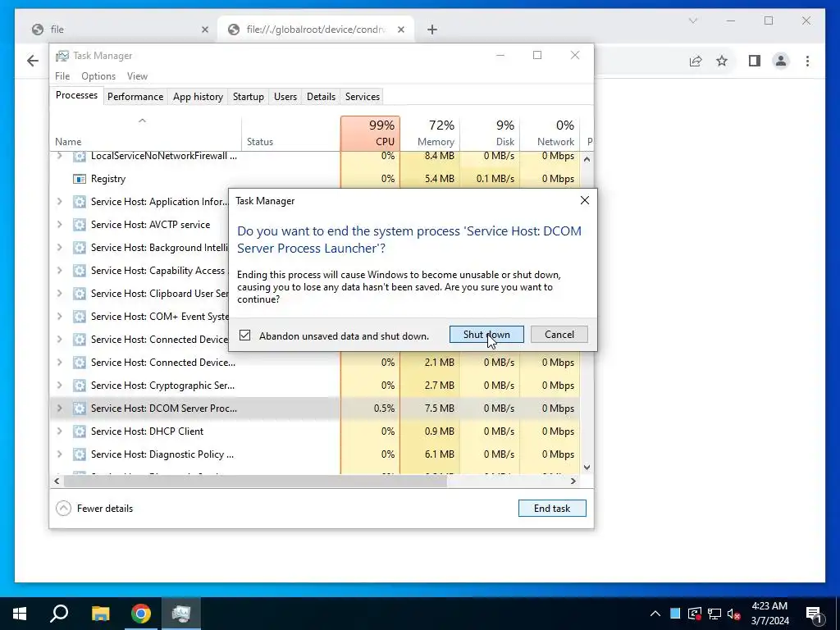Image resolution: width=840 pixels, height=630 pixels.
Task: Click horizontal scrollbar left arrow
Action: pyautogui.click(x=57, y=481)
